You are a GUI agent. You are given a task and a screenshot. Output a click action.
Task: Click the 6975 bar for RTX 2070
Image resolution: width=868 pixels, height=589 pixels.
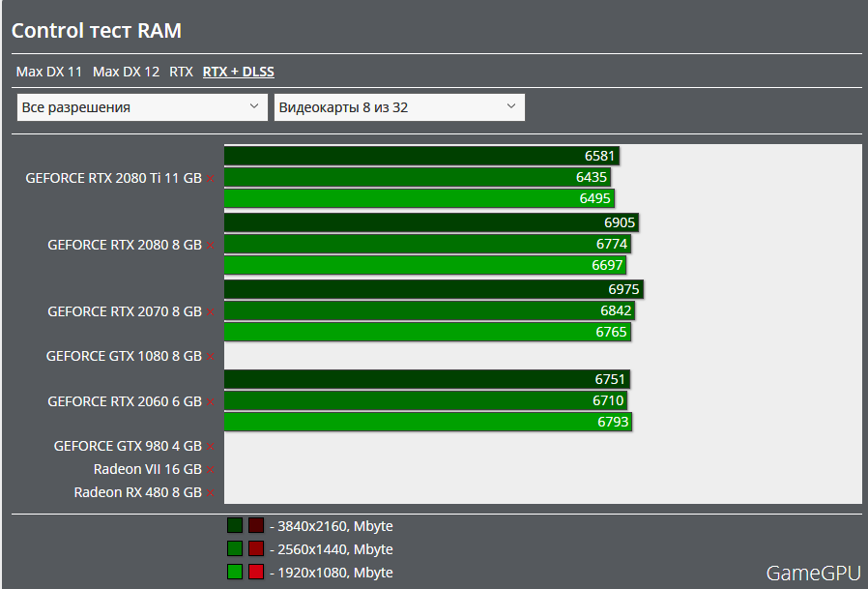click(x=433, y=289)
